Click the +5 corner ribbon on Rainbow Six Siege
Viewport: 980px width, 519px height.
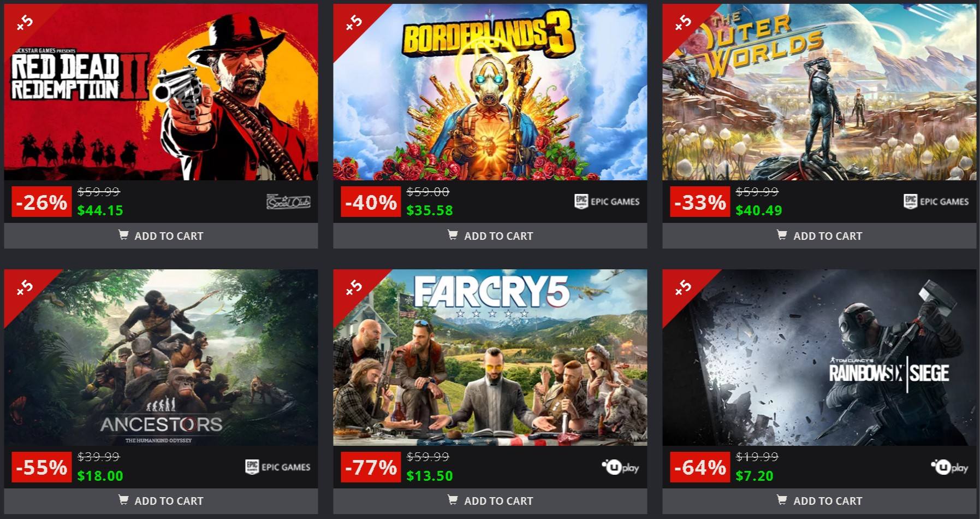(x=682, y=288)
